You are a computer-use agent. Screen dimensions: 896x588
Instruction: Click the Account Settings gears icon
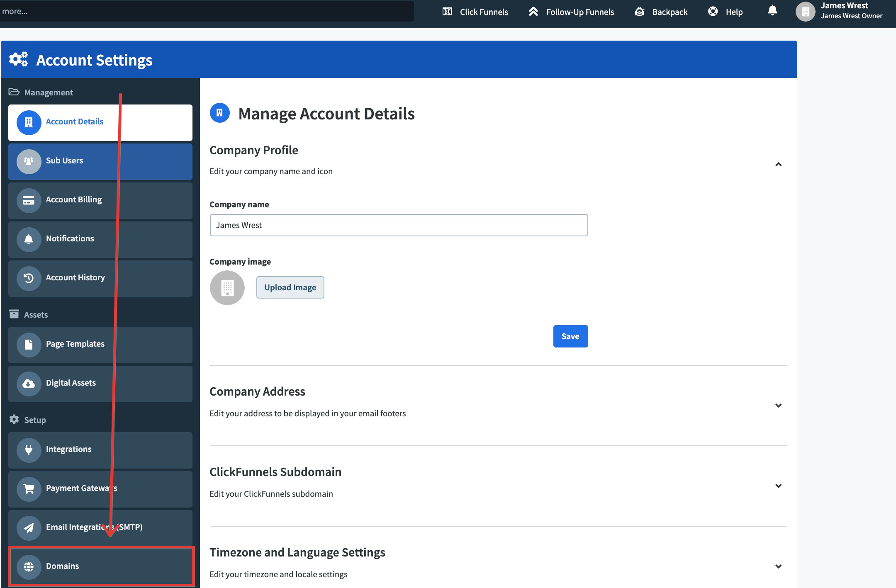19,59
